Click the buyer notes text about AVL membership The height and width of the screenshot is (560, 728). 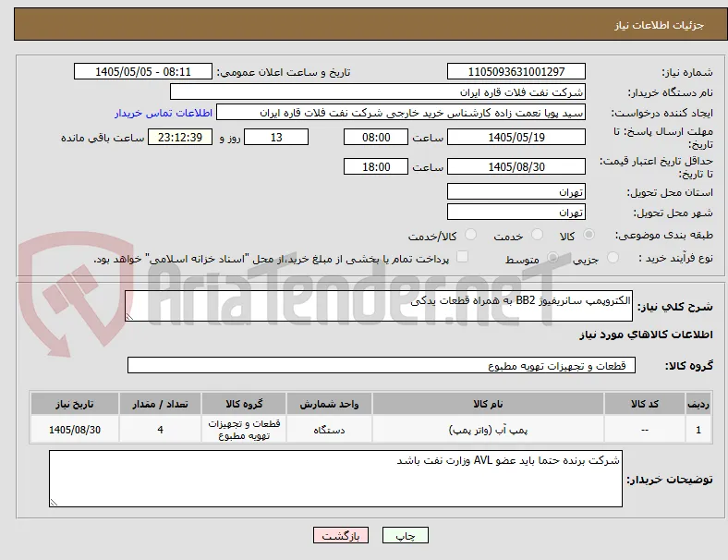coord(508,460)
